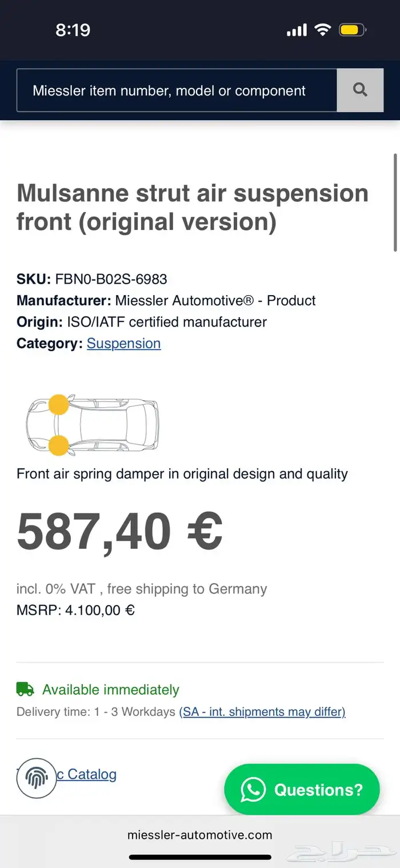
Task: Tap the SKU number FBN0-B02S-6983
Action: pyautogui.click(x=111, y=279)
